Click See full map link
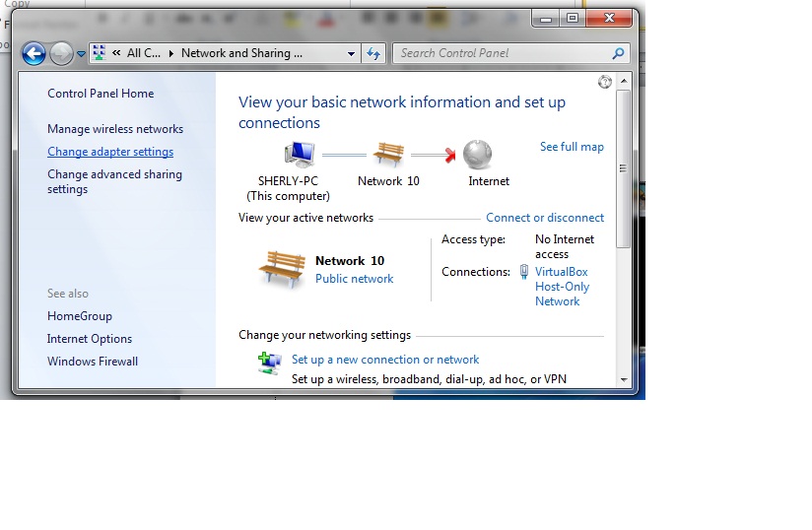Image resolution: width=812 pixels, height=530 pixels. point(572,147)
